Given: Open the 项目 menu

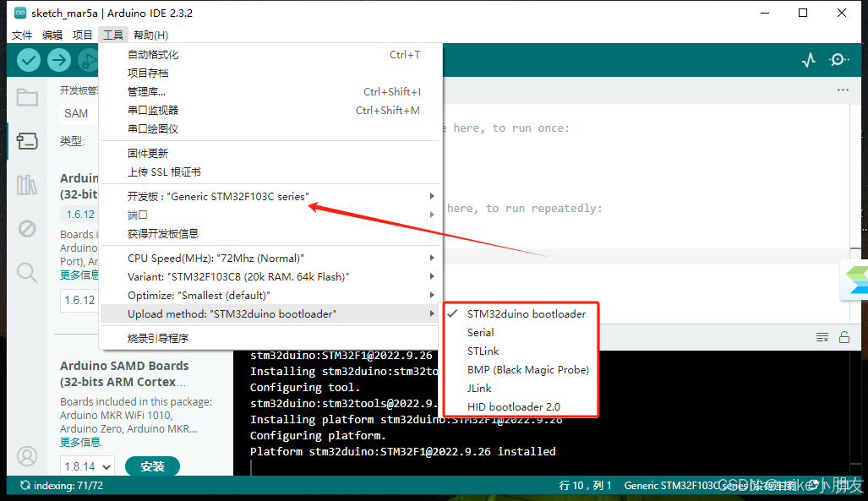Looking at the screenshot, I should [82, 35].
